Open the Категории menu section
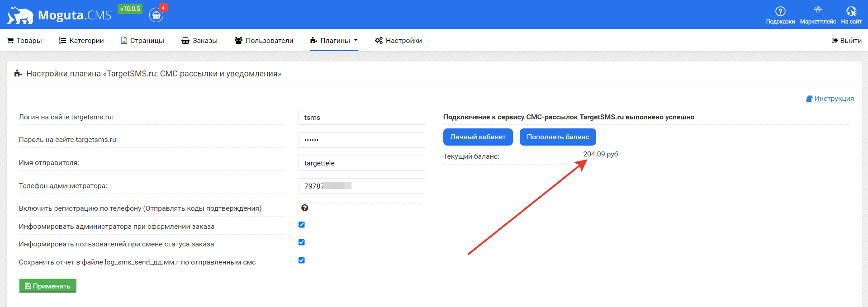Image resolution: width=868 pixels, height=307 pixels. (x=81, y=41)
